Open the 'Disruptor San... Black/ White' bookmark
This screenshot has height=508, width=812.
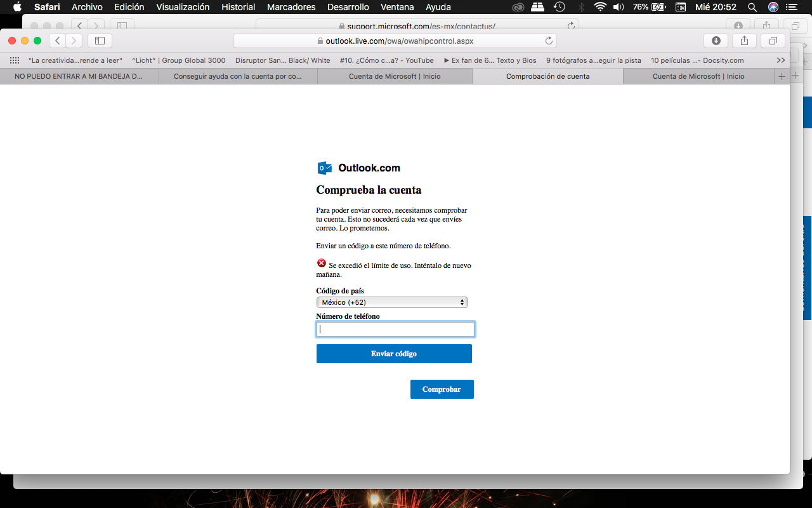pos(283,60)
